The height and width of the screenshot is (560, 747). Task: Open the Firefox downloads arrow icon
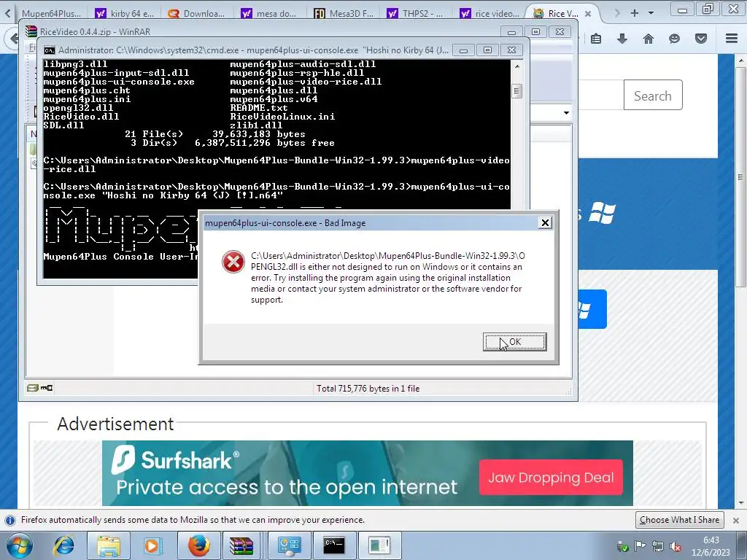[x=622, y=39]
